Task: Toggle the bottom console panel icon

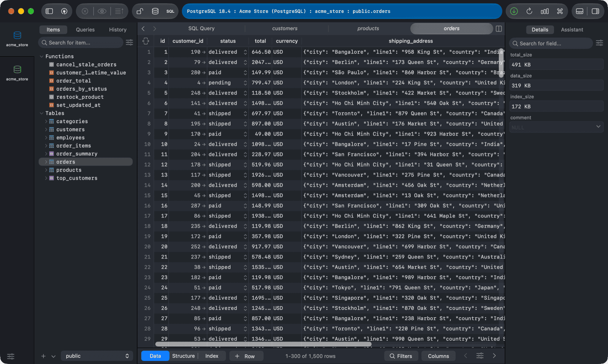Action: click(x=580, y=11)
